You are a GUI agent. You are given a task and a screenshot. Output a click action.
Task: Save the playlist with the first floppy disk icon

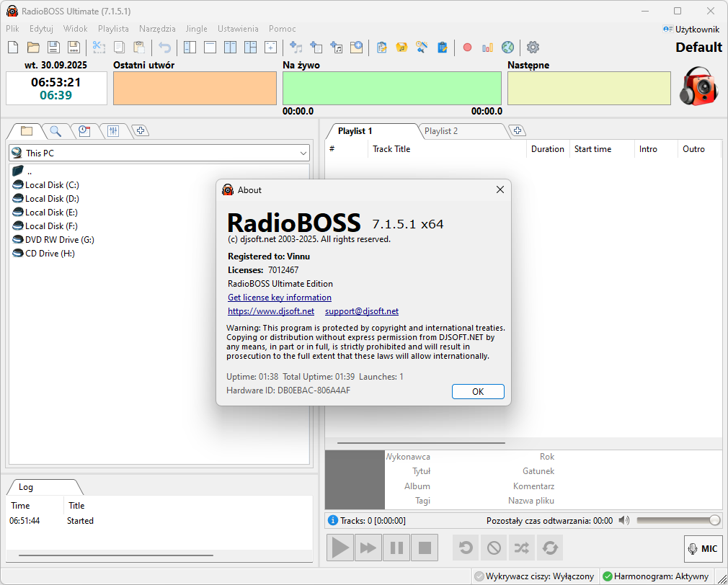point(53,48)
